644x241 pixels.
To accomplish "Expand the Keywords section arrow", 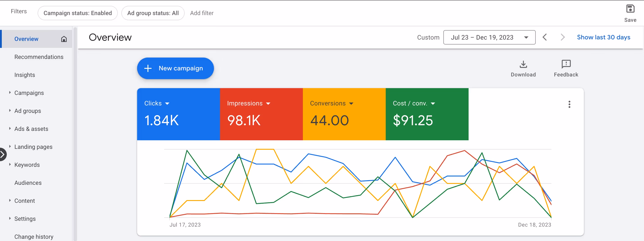I will click(10, 164).
